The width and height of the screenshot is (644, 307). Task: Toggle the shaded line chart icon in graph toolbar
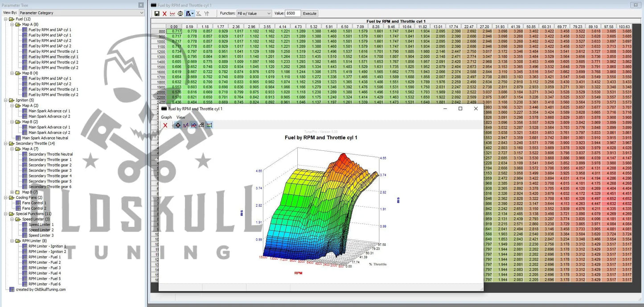(193, 125)
